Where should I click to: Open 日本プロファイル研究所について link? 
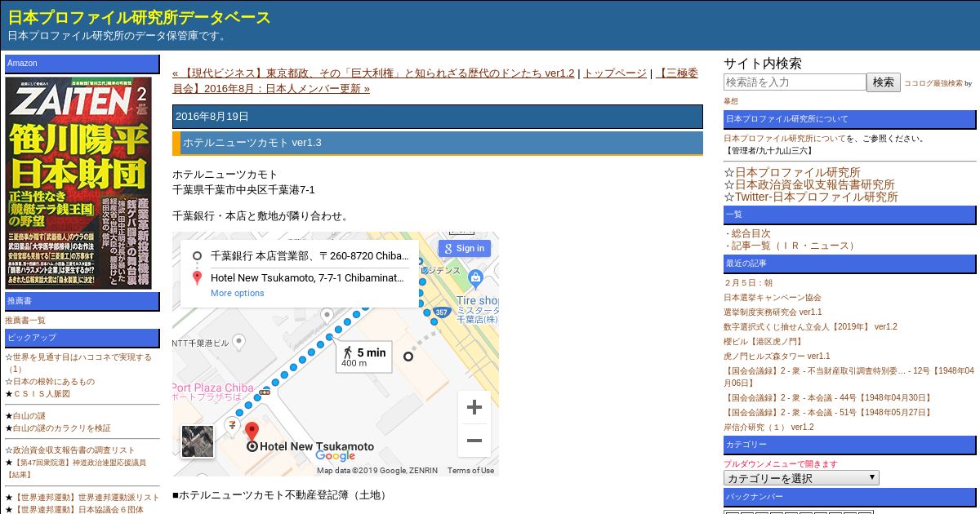point(785,138)
